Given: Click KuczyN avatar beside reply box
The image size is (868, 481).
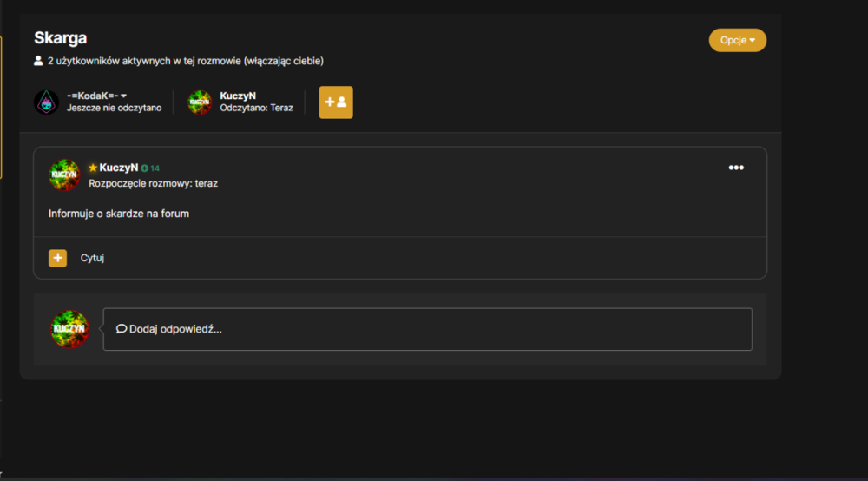Looking at the screenshot, I should (69, 329).
